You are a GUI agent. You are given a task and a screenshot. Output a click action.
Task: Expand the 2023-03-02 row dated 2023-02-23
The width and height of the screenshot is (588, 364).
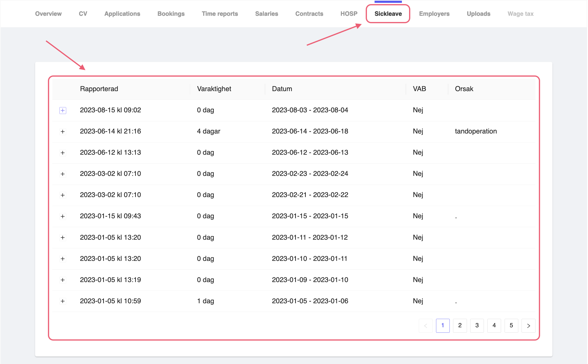pyautogui.click(x=63, y=174)
